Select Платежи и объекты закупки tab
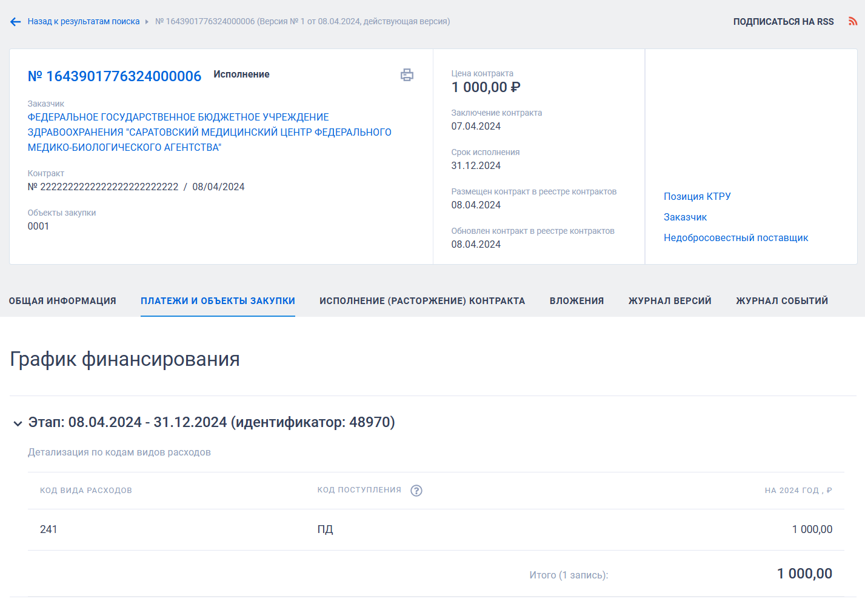This screenshot has width=865, height=616. click(218, 301)
